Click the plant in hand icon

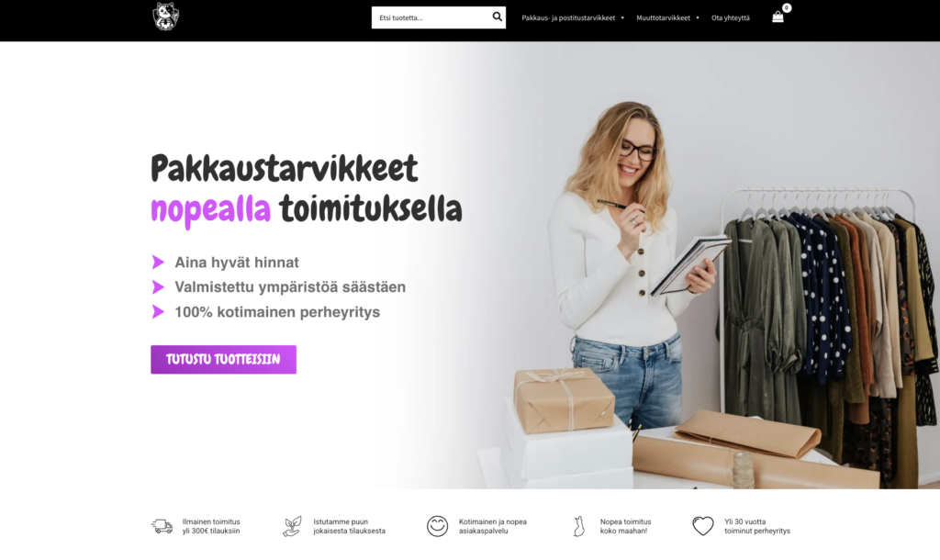pos(292,526)
